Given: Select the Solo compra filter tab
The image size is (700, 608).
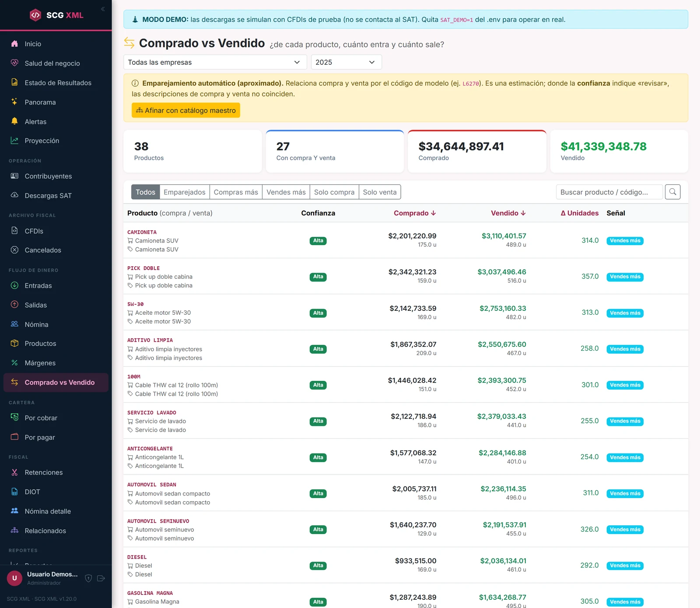Looking at the screenshot, I should pyautogui.click(x=334, y=192).
